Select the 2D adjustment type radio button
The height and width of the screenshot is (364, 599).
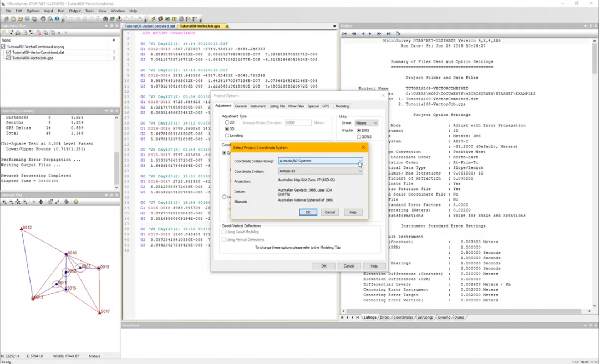[227, 122]
